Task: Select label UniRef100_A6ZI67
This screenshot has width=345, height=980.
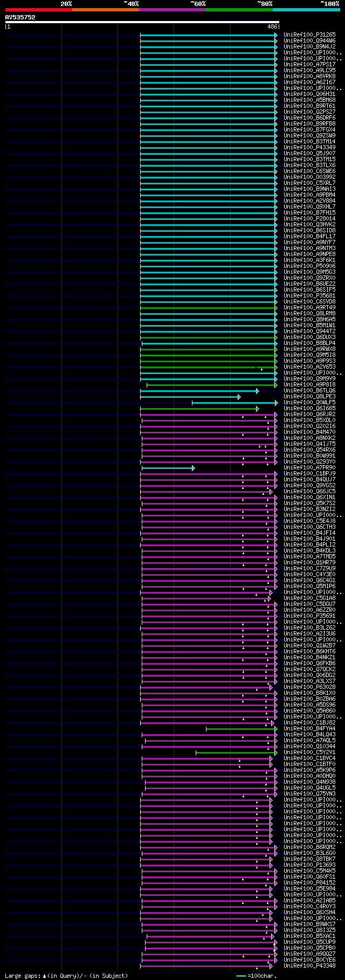Action: pos(309,82)
